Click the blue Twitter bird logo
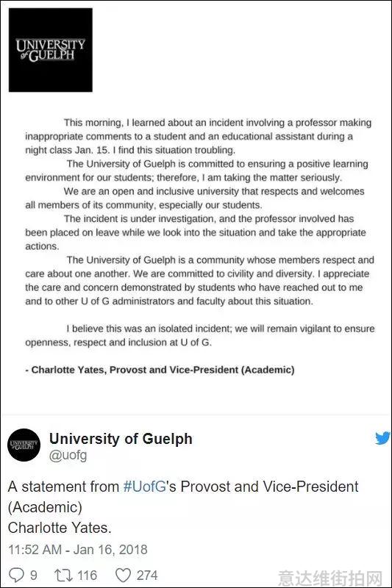 pos(382,438)
